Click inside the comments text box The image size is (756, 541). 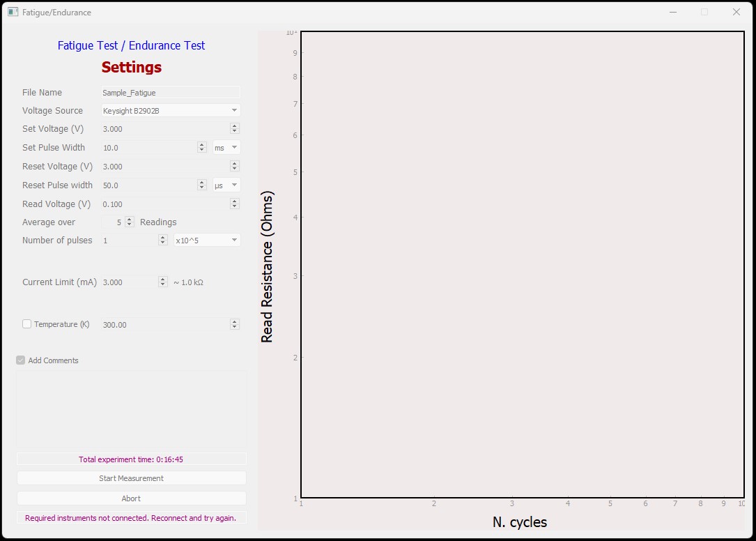click(x=132, y=409)
